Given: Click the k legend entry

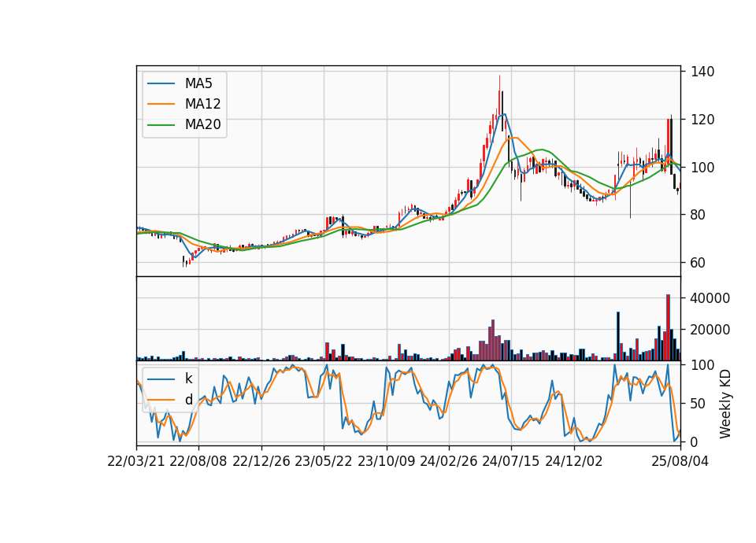Looking at the screenshot, I should (x=170, y=379).
